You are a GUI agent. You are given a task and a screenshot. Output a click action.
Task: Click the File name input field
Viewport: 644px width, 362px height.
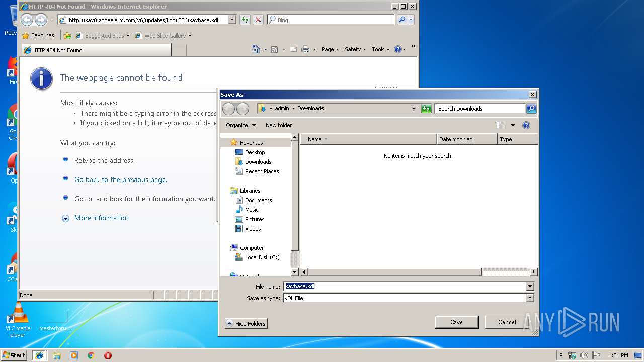(405, 286)
